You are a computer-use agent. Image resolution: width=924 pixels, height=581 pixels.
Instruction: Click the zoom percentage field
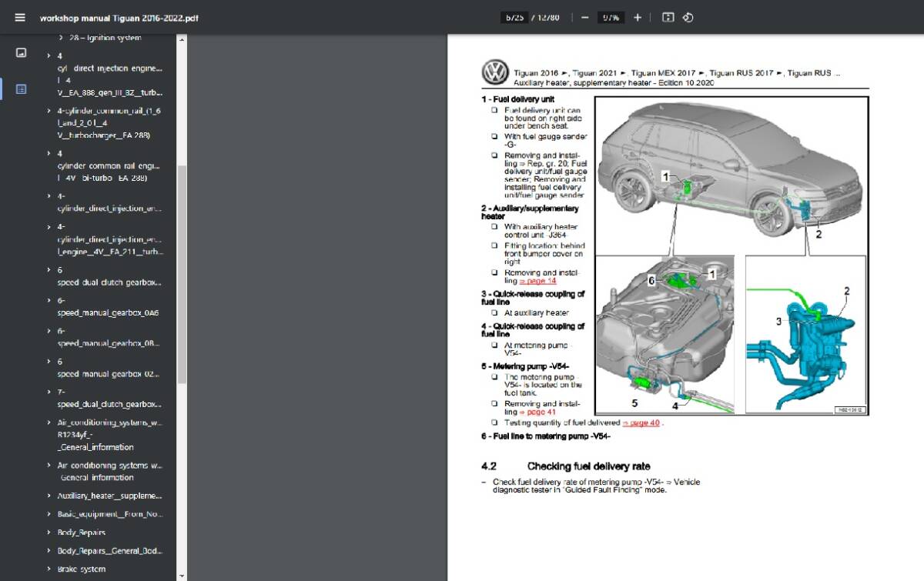611,17
